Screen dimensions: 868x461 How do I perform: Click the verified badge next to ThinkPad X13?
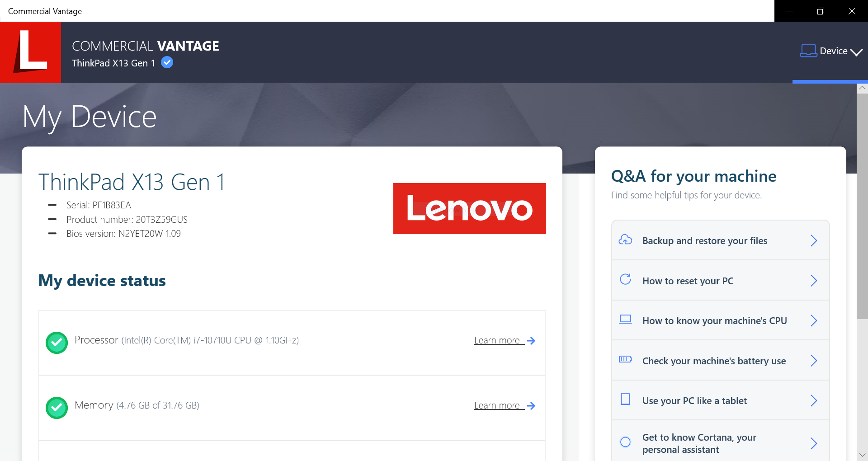[x=167, y=62]
